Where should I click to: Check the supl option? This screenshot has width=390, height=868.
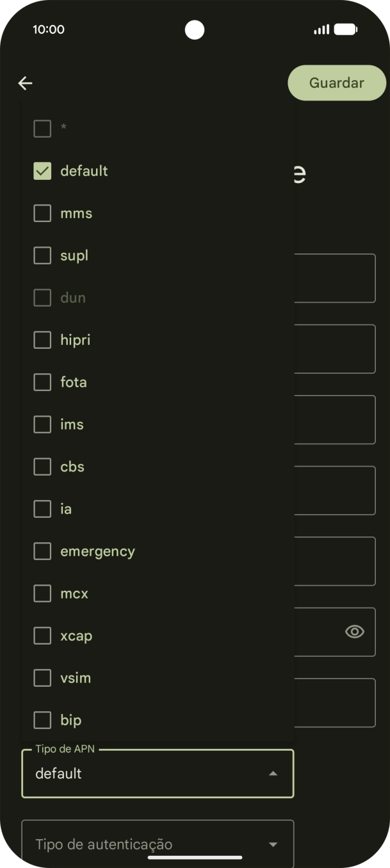pyautogui.click(x=42, y=255)
